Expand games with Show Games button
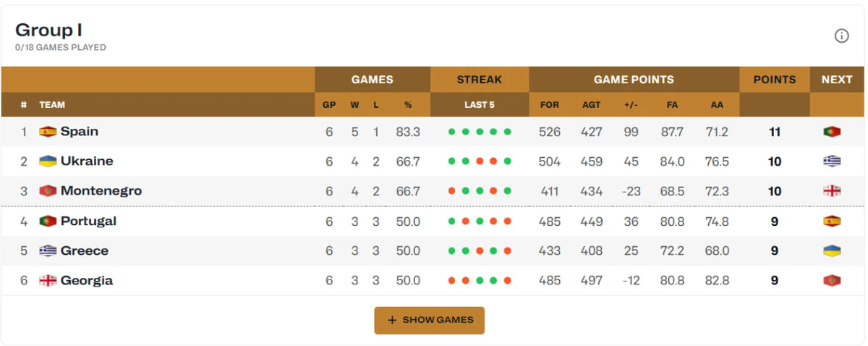 click(x=429, y=320)
